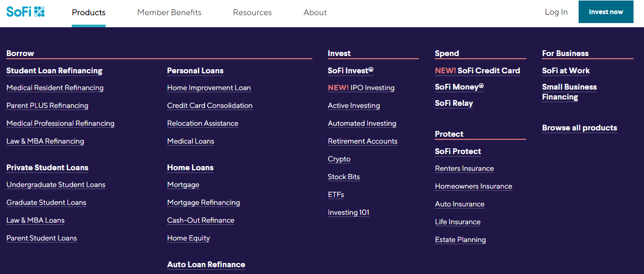Image resolution: width=644 pixels, height=274 pixels.
Task: Go to SoFi Money
Action: [x=459, y=87]
